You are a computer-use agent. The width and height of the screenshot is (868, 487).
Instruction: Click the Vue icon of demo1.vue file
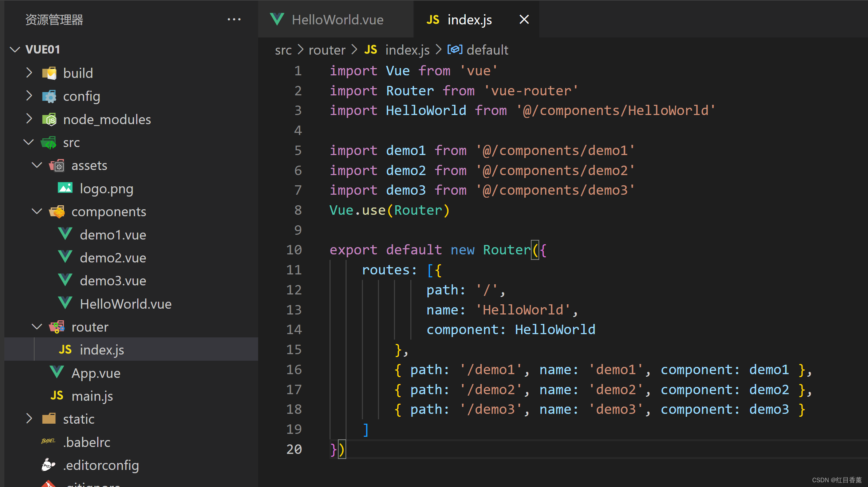coord(65,234)
